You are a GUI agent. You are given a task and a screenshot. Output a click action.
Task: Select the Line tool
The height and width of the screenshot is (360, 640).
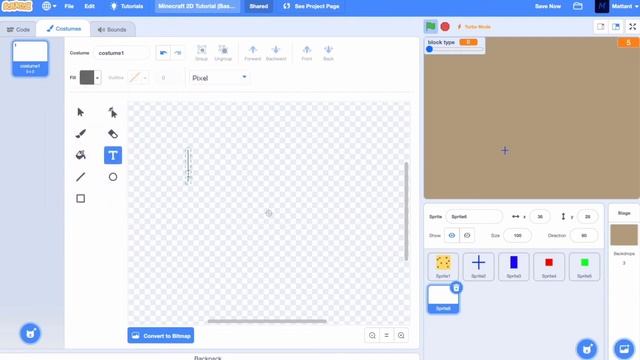pos(80,177)
